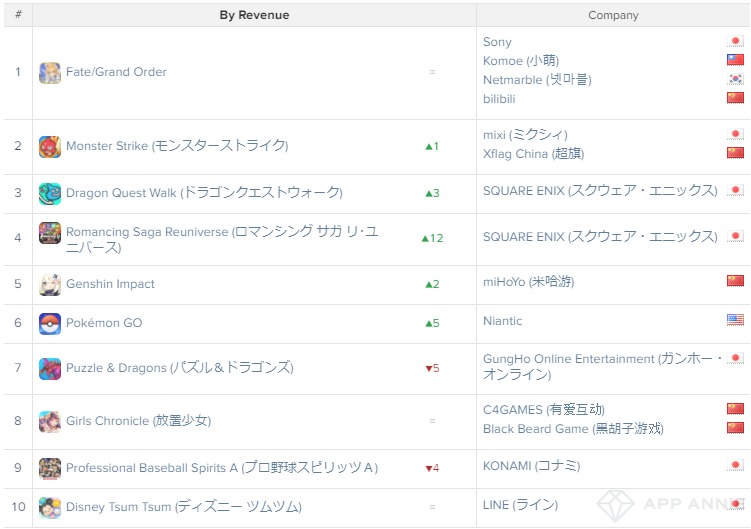Click the Japan flag in the Dragon Quest Walk row
The image size is (751, 529).
pos(735,191)
